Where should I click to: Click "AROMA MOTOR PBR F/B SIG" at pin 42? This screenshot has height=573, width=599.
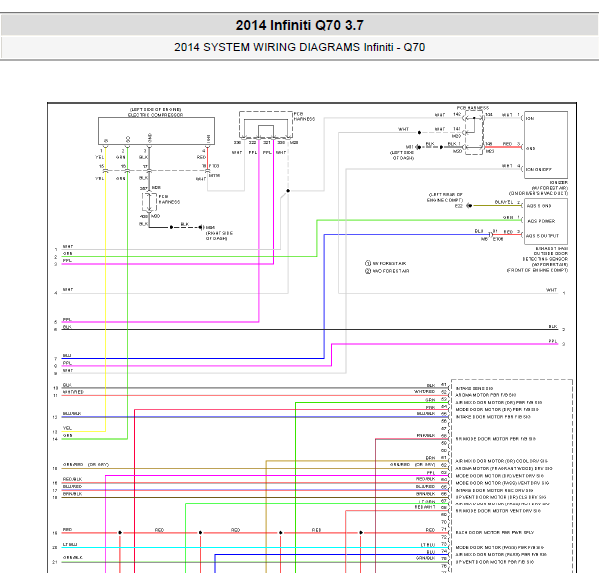tap(486, 395)
